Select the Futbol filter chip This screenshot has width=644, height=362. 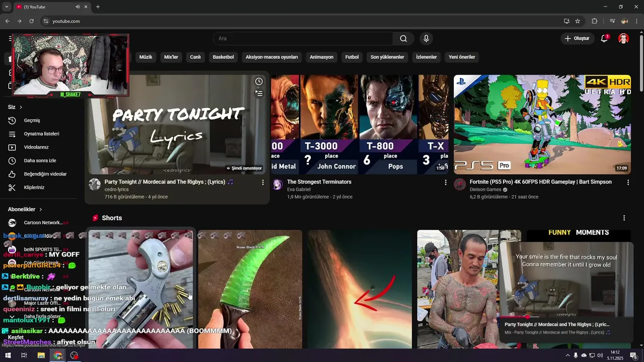click(x=352, y=57)
